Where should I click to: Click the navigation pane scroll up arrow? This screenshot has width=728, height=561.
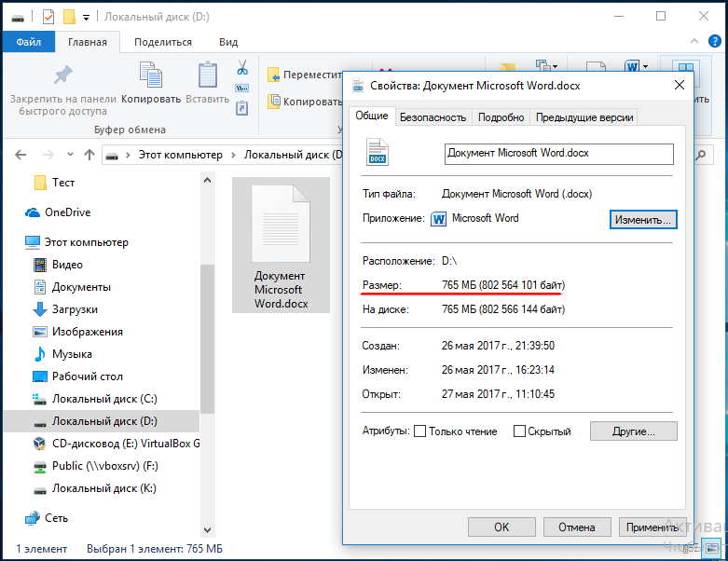coord(208,180)
